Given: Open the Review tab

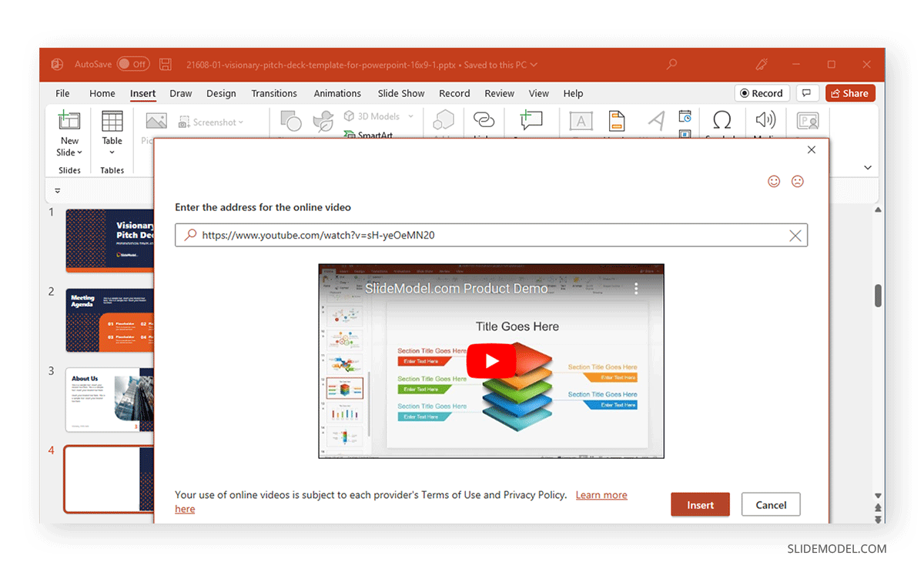Looking at the screenshot, I should click(499, 93).
